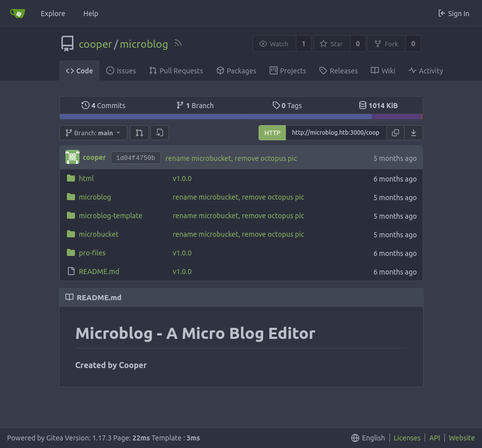Click the language statistics color bar
The width and height of the screenshot is (482, 448).
240,117
